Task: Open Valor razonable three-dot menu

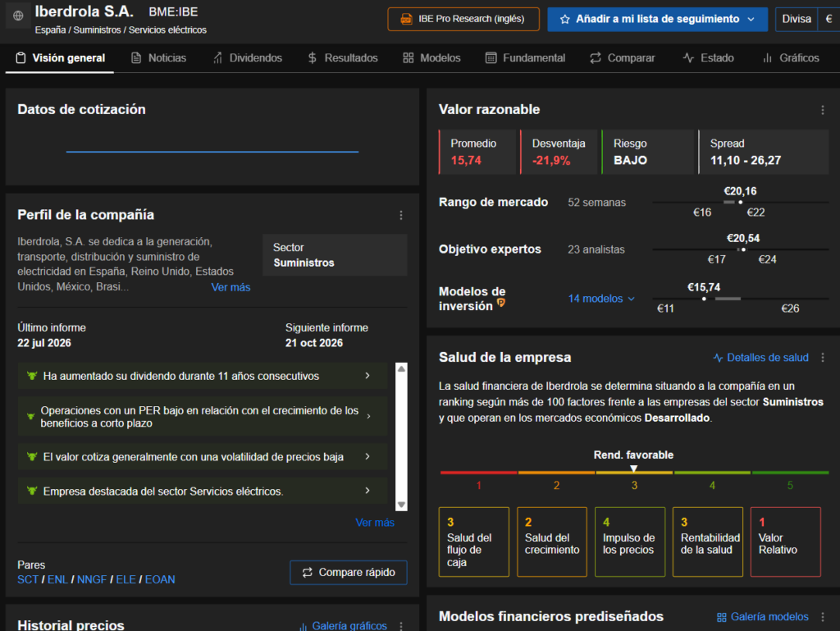Action: coord(822,110)
